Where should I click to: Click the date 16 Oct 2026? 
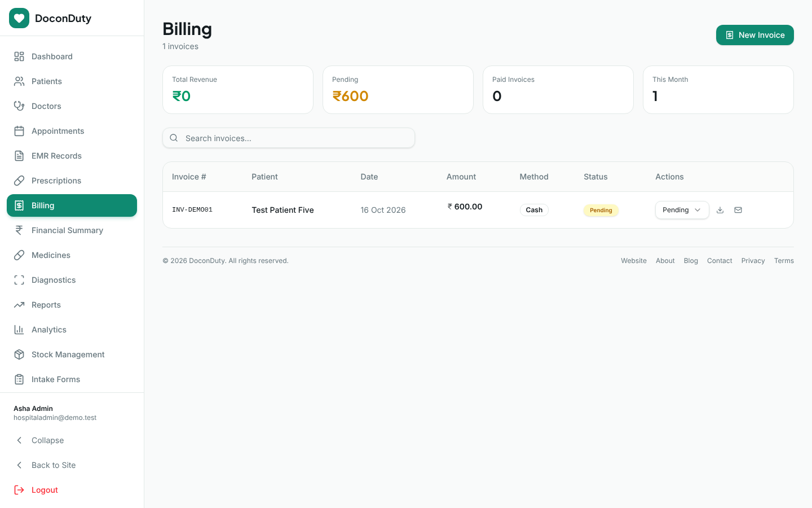coord(383,210)
